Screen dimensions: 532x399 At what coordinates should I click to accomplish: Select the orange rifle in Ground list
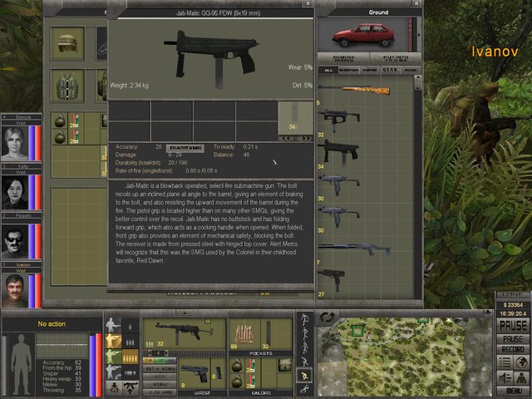(x=354, y=90)
